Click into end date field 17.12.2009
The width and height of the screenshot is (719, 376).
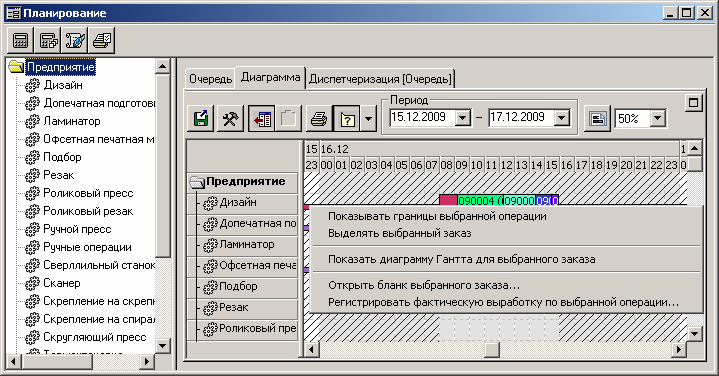[521, 118]
